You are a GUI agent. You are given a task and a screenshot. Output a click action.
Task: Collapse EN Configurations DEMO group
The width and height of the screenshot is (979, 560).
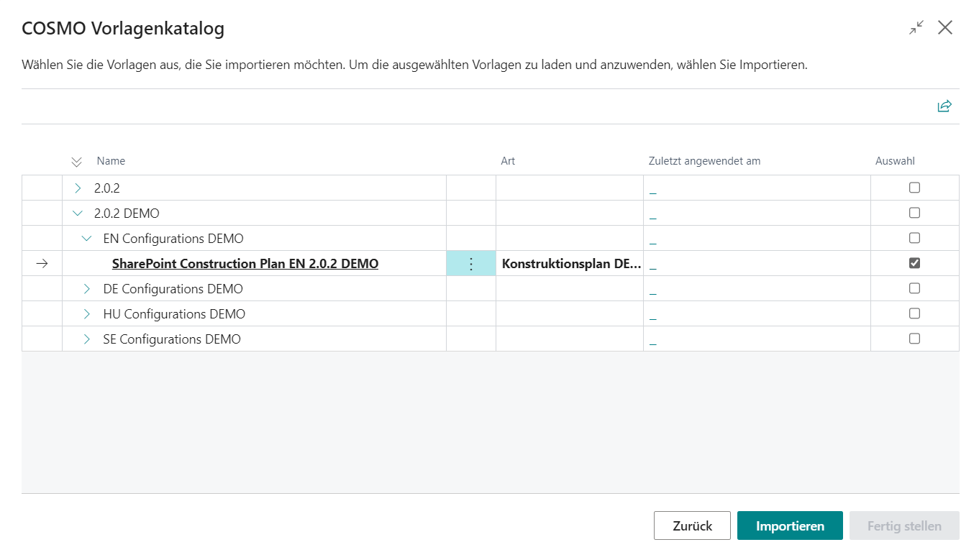tap(87, 239)
